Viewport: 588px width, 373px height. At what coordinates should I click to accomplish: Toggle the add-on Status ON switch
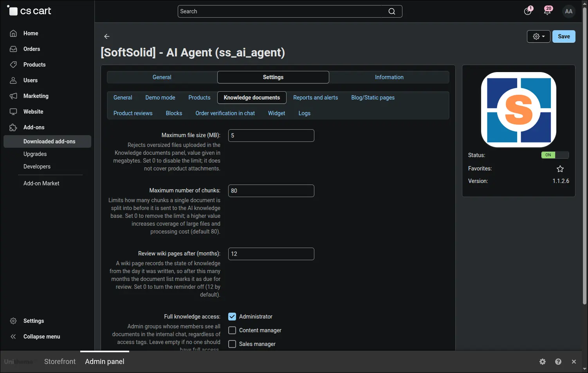[x=555, y=155]
